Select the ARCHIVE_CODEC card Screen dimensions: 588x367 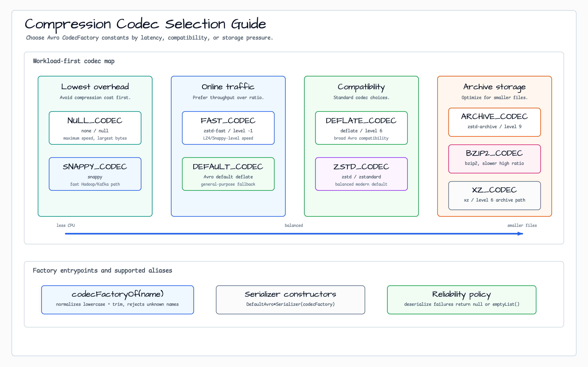pyautogui.click(x=494, y=122)
